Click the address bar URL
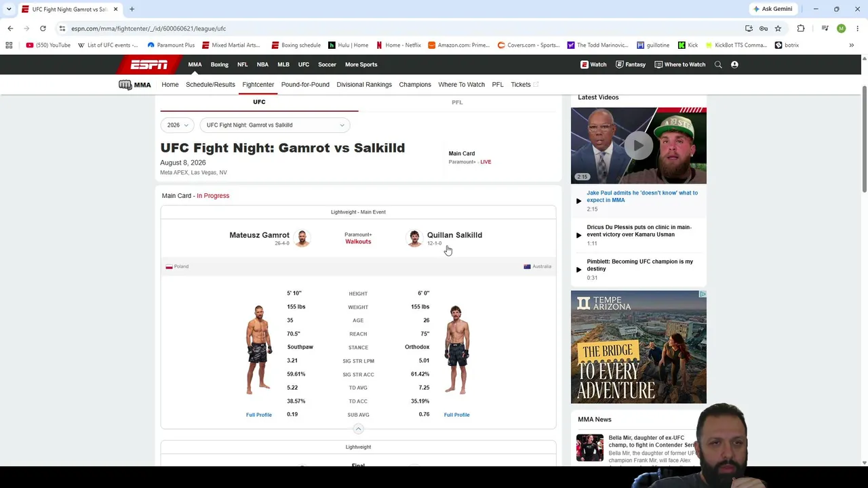 click(149, 28)
